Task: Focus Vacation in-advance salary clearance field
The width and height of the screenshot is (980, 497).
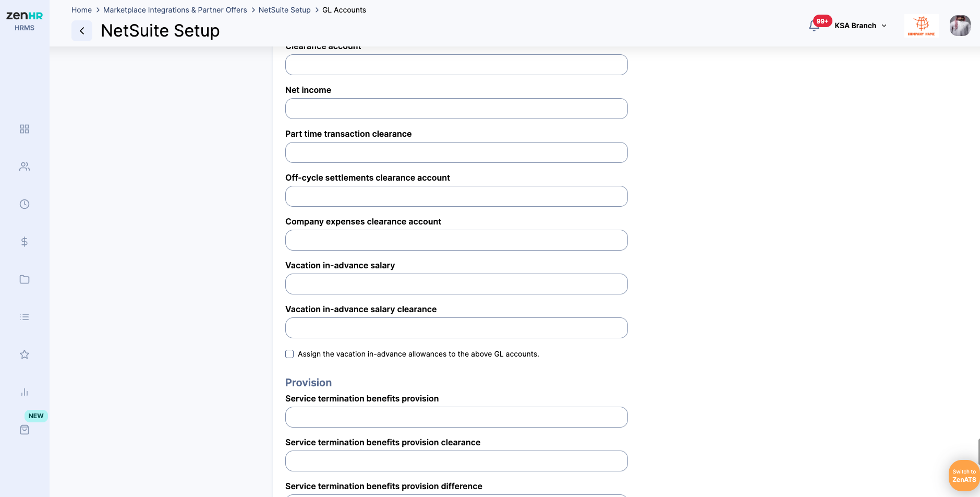Action: tap(456, 328)
